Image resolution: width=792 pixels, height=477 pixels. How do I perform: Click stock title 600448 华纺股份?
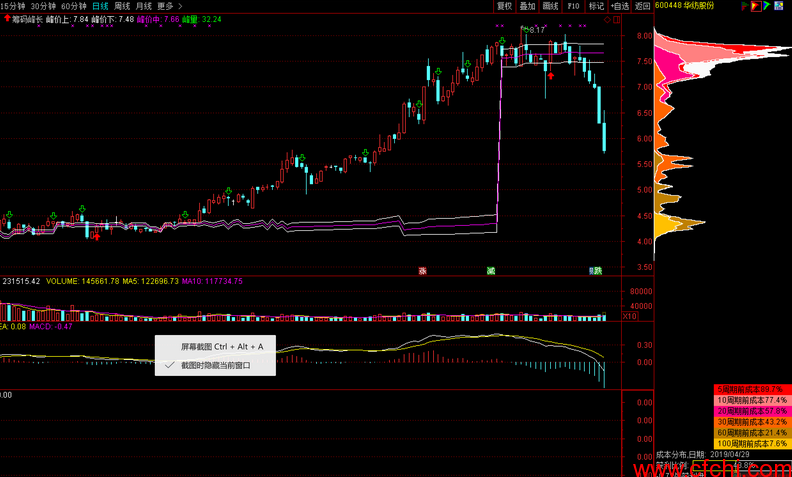(x=684, y=6)
